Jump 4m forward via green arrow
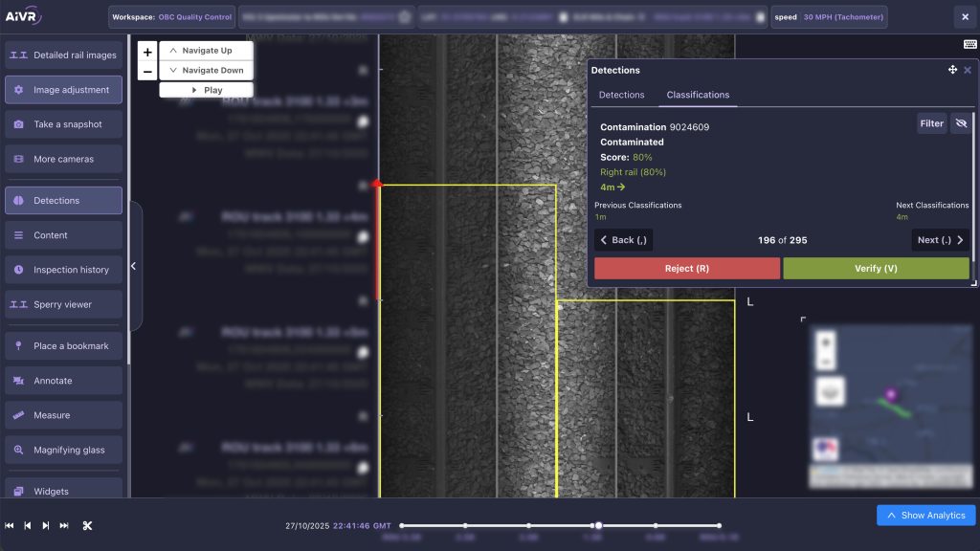 tap(612, 187)
